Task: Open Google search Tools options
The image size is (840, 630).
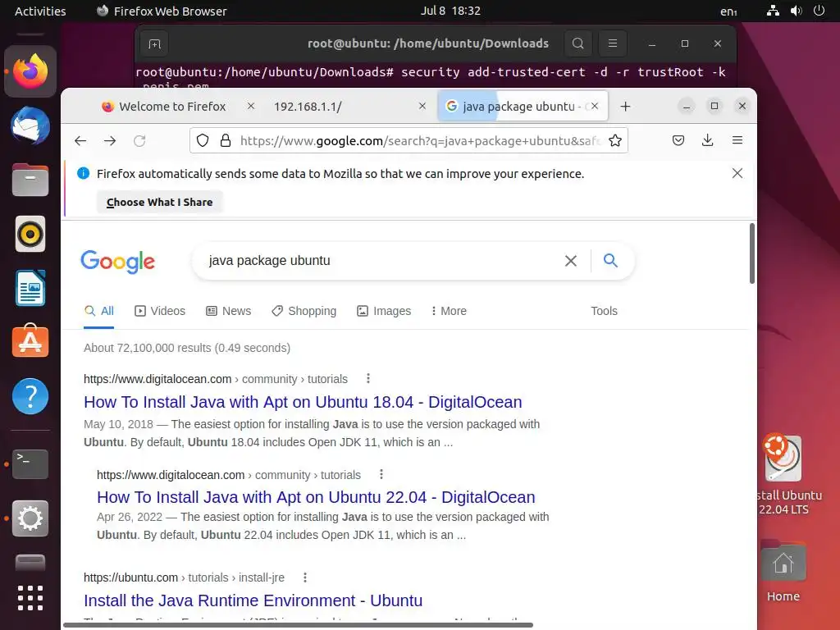Action: [604, 311]
